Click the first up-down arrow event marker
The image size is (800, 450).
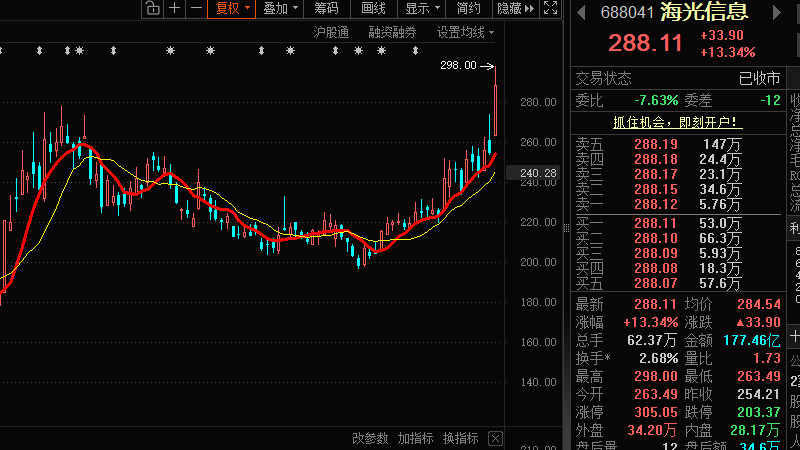(39, 51)
